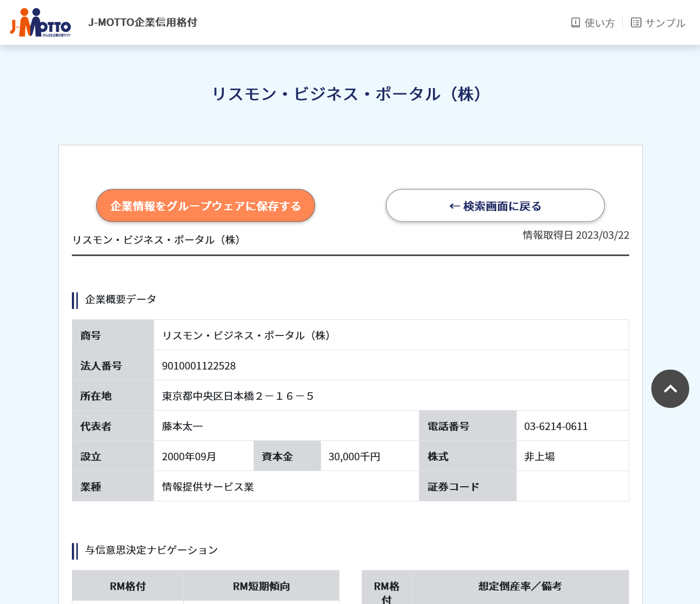Viewport: 700px width, 604px height.
Task: Click 設立 label cell
Action: click(113, 456)
